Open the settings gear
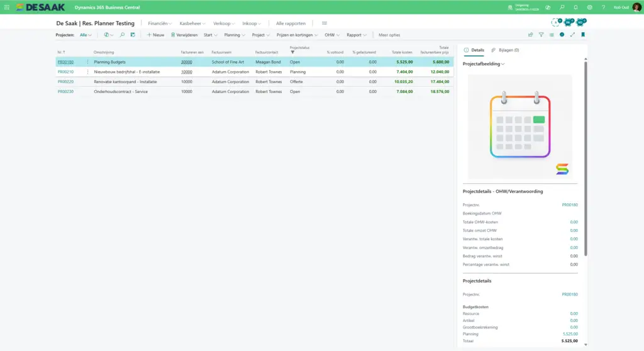 pos(589,7)
